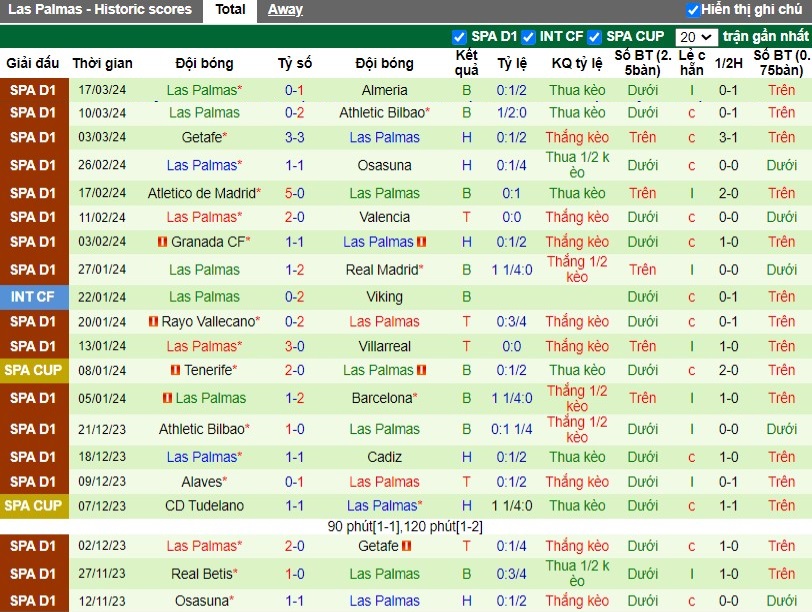Screen dimensions: 812x612
Task: Click the SPA D1 label on 17/03/24 row
Action: (32, 90)
